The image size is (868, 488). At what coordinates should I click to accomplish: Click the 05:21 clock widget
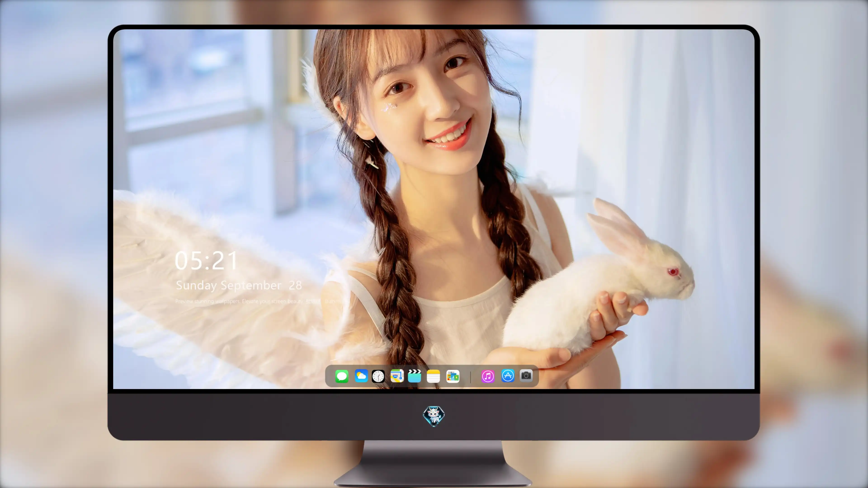click(x=206, y=261)
